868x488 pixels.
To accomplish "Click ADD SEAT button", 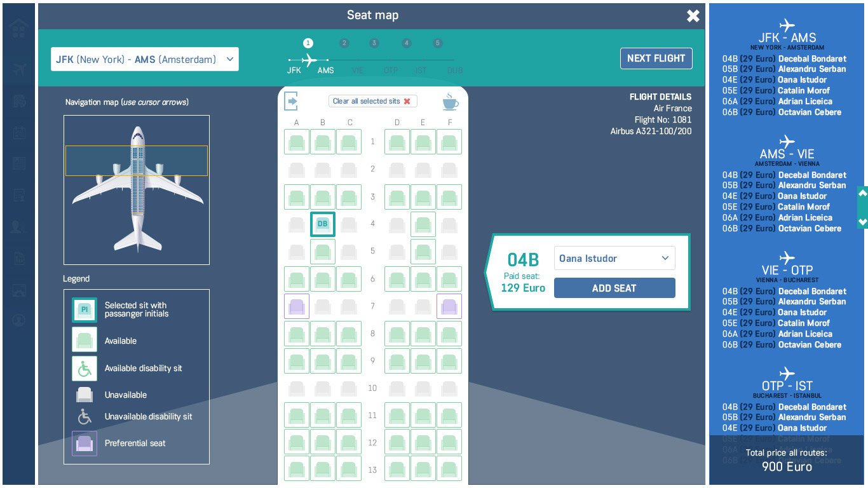I will coord(614,288).
